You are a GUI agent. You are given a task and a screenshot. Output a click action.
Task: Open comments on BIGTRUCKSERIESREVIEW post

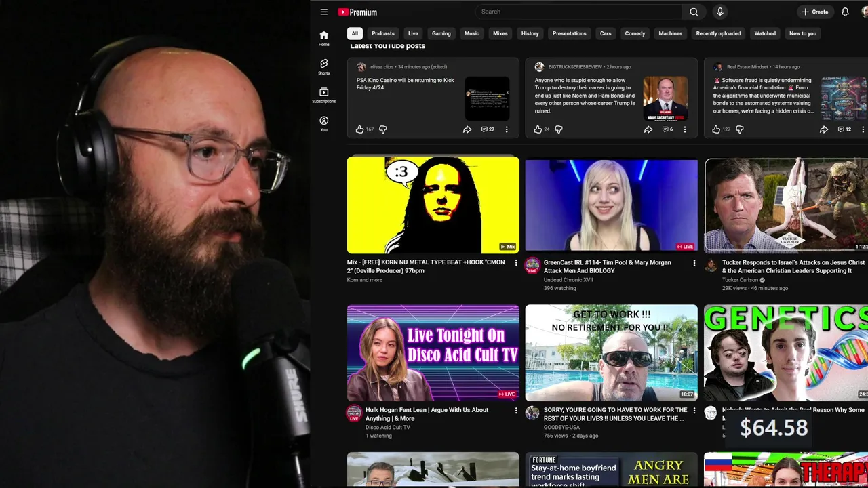[x=667, y=129]
